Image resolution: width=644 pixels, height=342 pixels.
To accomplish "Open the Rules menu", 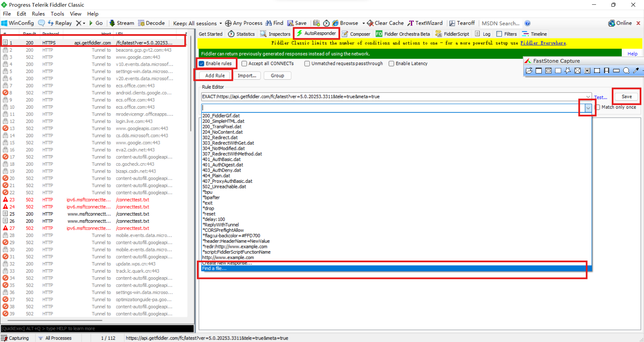I will (38, 14).
